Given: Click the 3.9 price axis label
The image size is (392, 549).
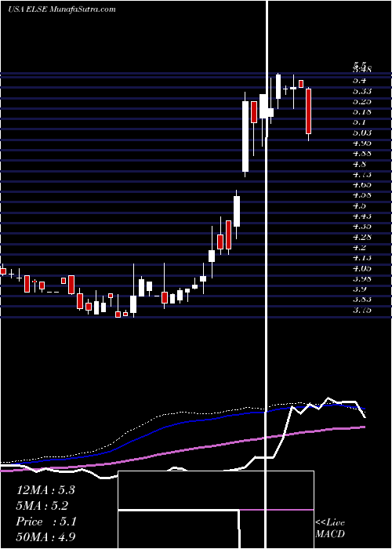Looking at the screenshot, I should pos(359,289).
